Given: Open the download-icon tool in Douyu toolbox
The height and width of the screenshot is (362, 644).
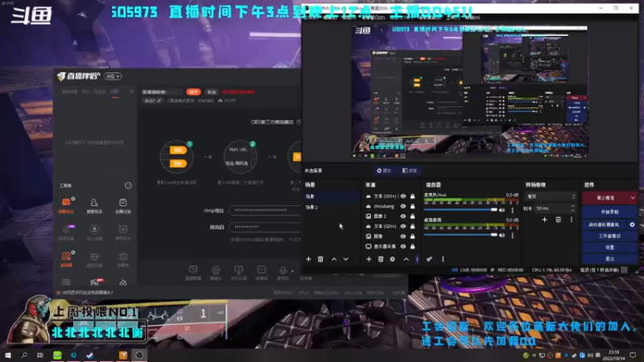Looking at the screenshot, I should [94, 232].
